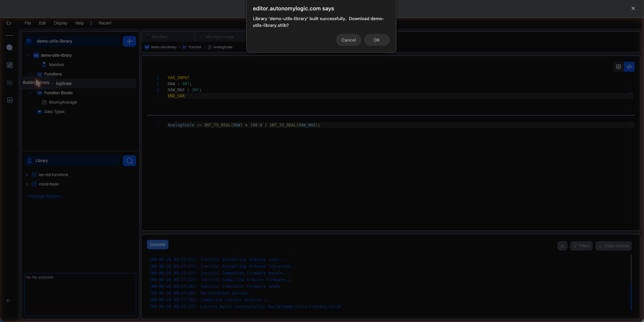
Task: Open the AI assistant sidebar icon
Action: pos(10,100)
